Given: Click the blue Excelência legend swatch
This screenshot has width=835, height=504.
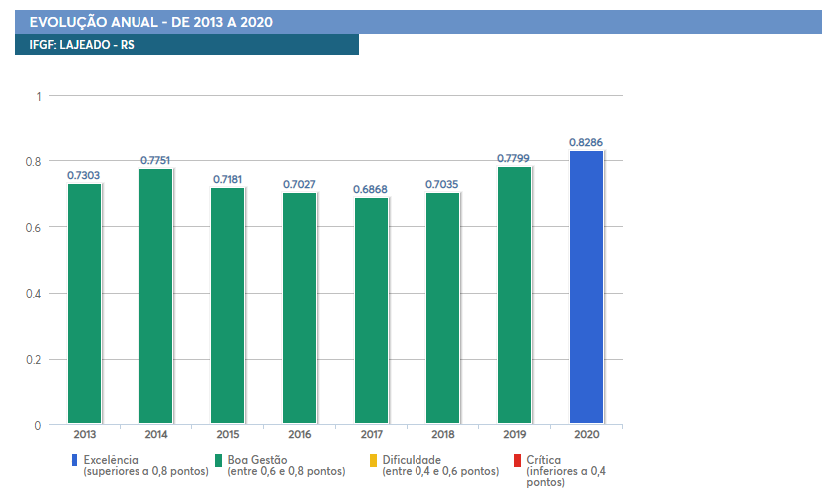Looking at the screenshot, I should (75, 460).
